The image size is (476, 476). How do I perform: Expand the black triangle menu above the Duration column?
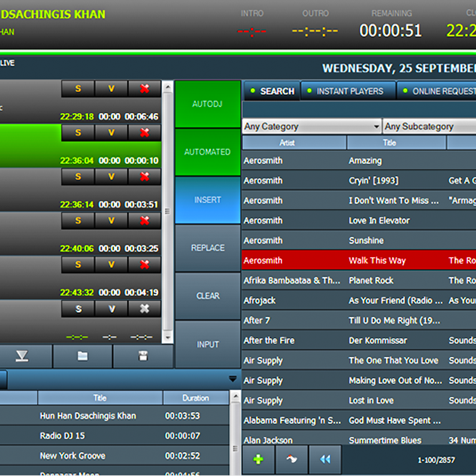pyautogui.click(x=233, y=379)
